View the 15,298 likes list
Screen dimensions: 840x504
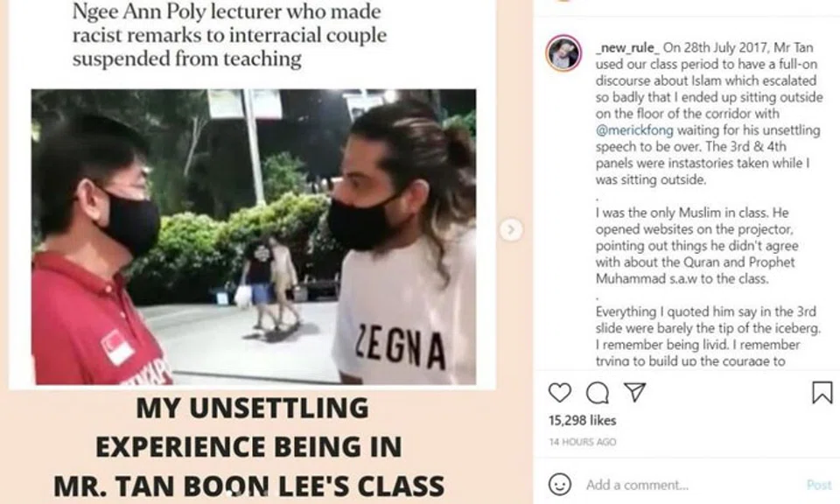tap(583, 421)
